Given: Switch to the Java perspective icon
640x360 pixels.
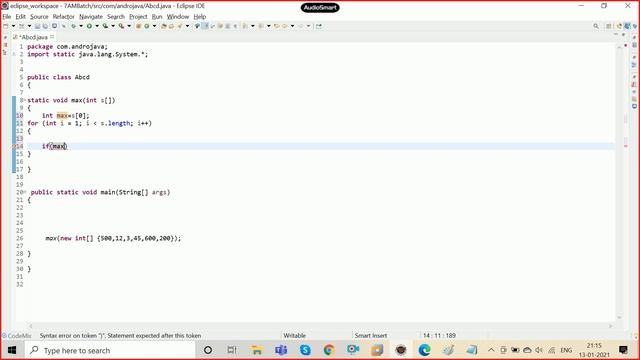Looking at the screenshot, I should click(627, 26).
